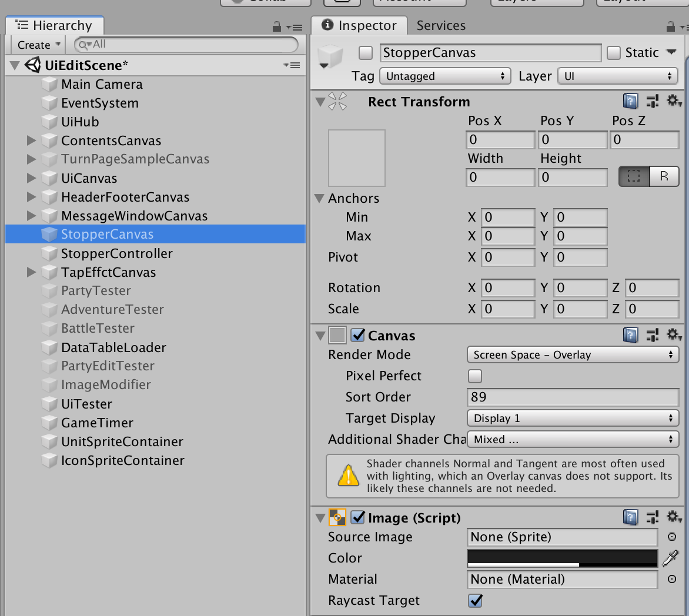Switch to the Services tab
Viewport: 689px width, 616px height.
441,26
